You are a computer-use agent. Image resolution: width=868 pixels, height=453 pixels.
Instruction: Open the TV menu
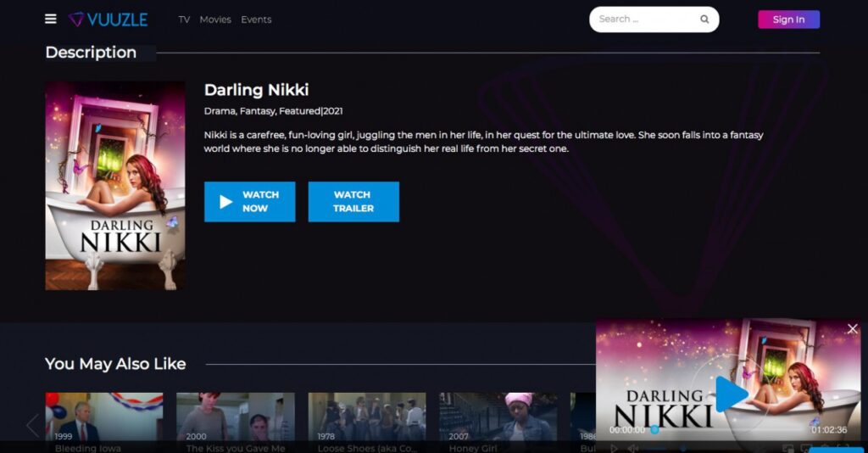pyautogui.click(x=184, y=20)
